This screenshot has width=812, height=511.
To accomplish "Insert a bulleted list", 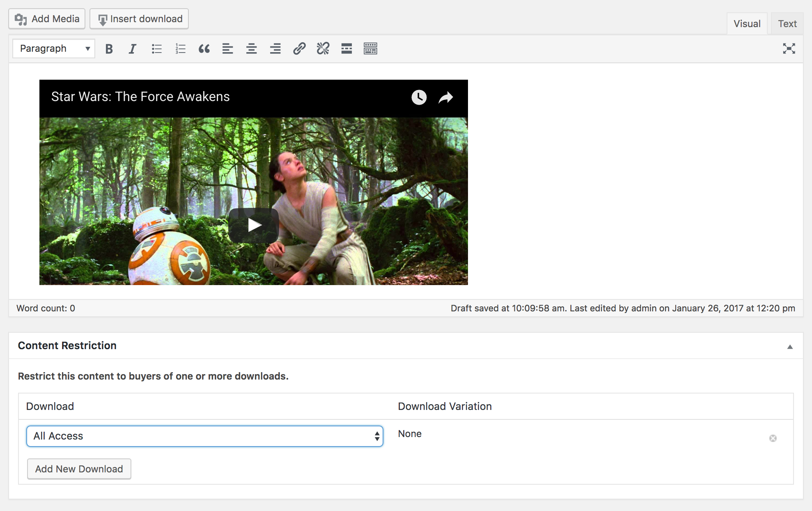I will 156,48.
